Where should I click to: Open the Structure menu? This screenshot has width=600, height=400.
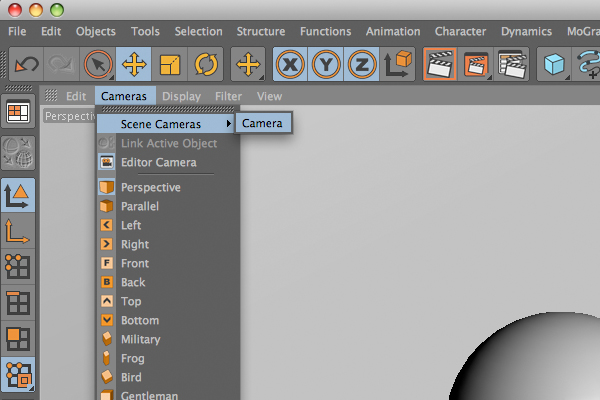point(261,31)
